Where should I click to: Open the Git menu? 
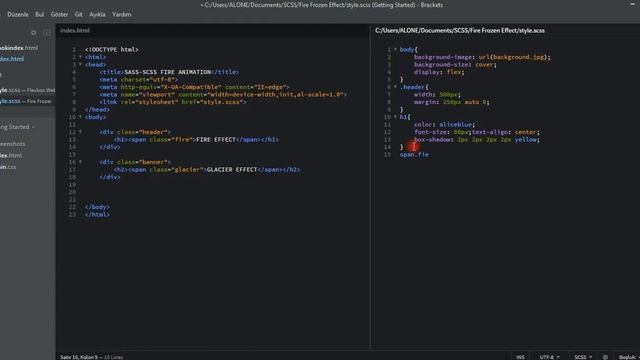click(x=78, y=14)
